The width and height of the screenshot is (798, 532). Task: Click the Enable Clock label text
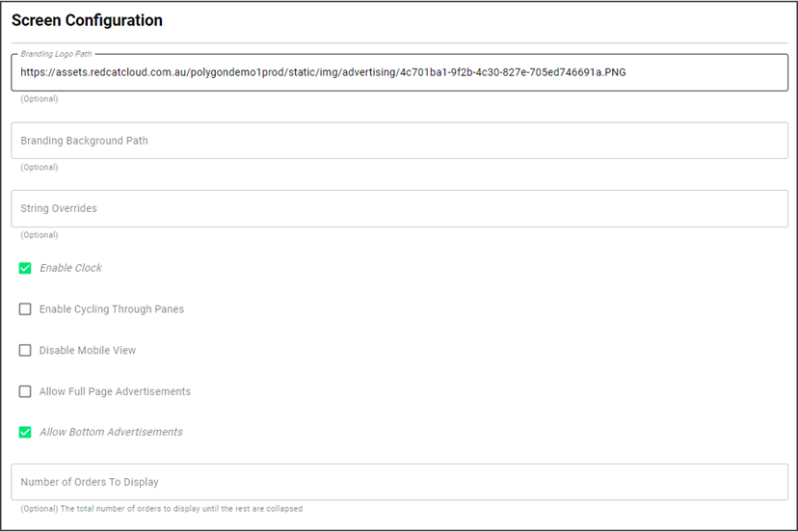(x=70, y=268)
